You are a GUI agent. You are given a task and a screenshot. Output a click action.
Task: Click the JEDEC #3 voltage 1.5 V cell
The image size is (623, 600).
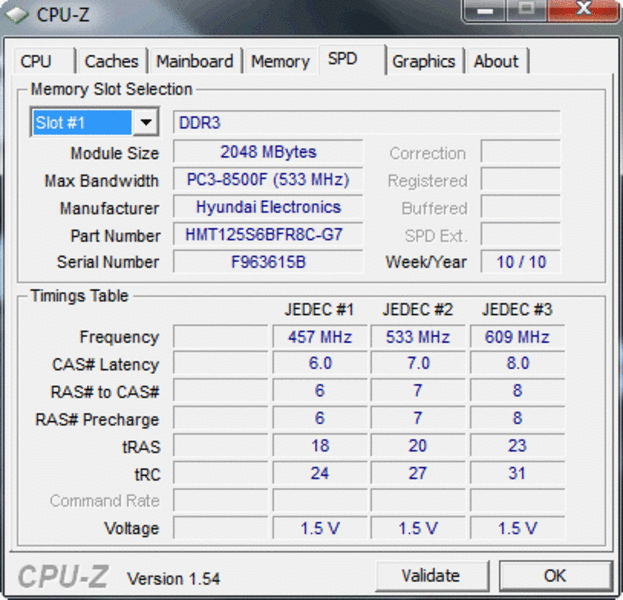click(x=517, y=528)
